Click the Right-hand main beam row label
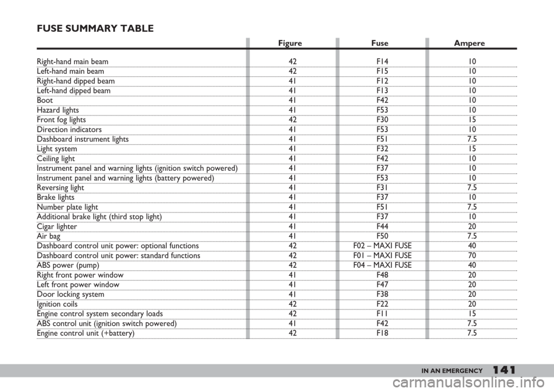Screen dimensions: 554x392 (73, 62)
